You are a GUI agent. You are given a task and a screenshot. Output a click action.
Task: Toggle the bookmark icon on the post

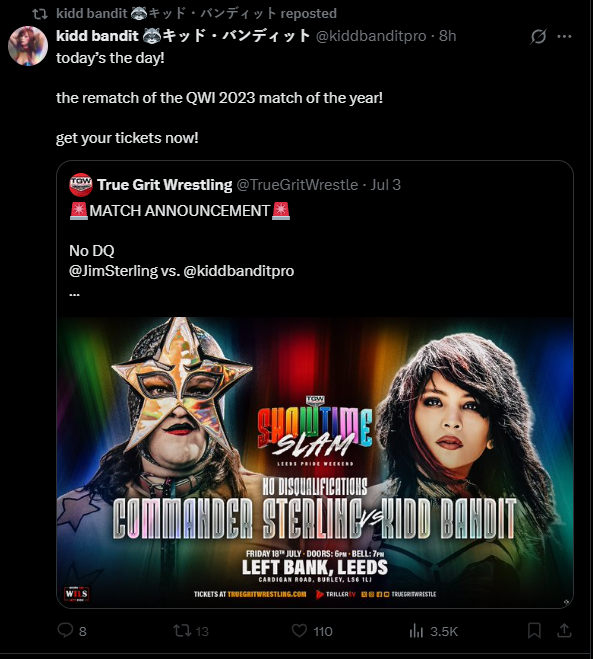[534, 630]
